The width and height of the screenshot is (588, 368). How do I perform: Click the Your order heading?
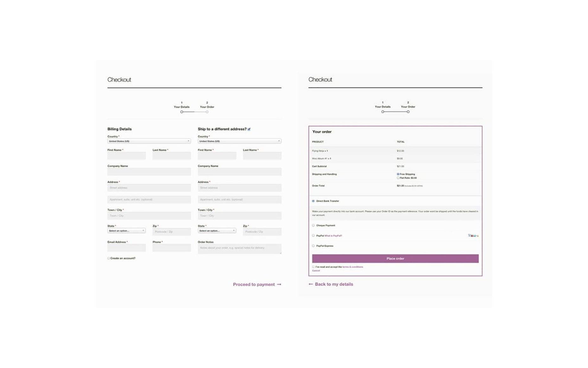point(322,132)
